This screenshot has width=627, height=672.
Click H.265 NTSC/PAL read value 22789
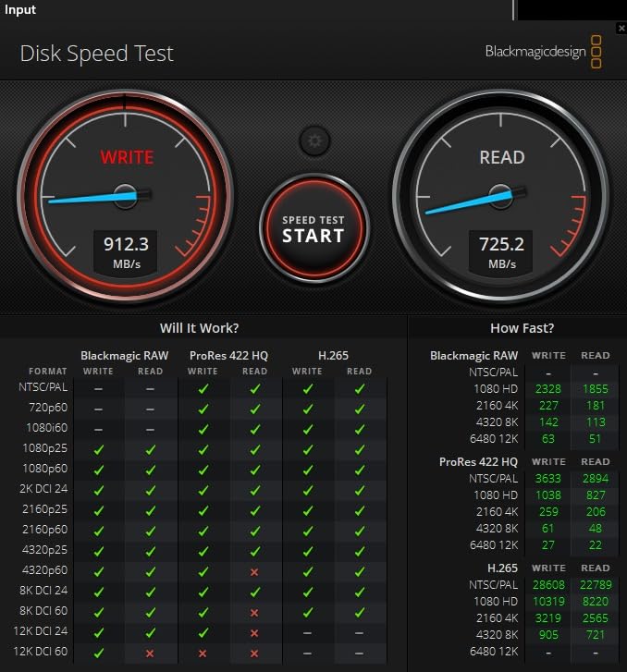click(x=596, y=585)
